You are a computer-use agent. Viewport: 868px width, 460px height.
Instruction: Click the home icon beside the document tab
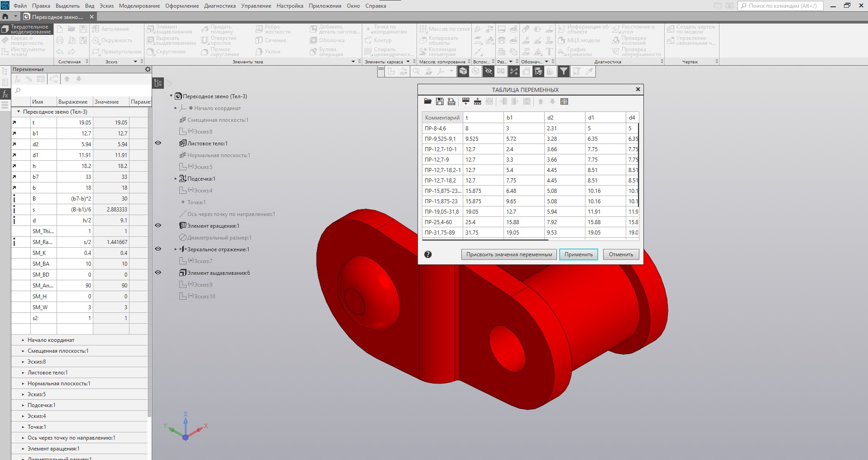point(5,17)
